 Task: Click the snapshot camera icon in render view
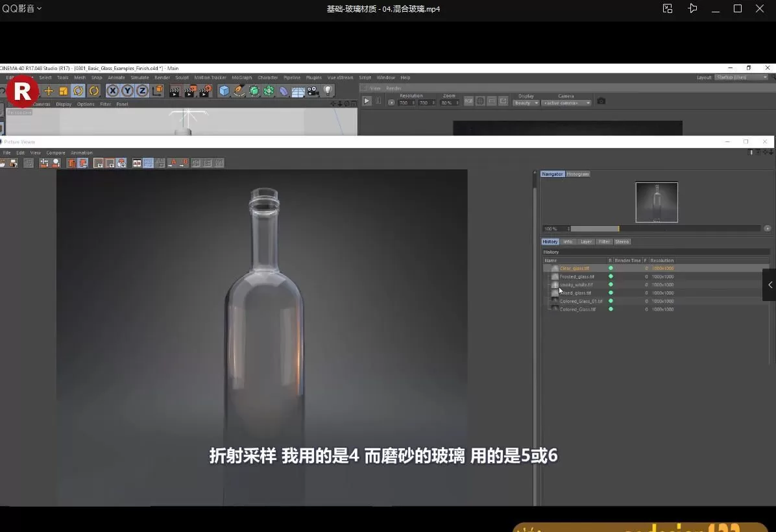601,101
